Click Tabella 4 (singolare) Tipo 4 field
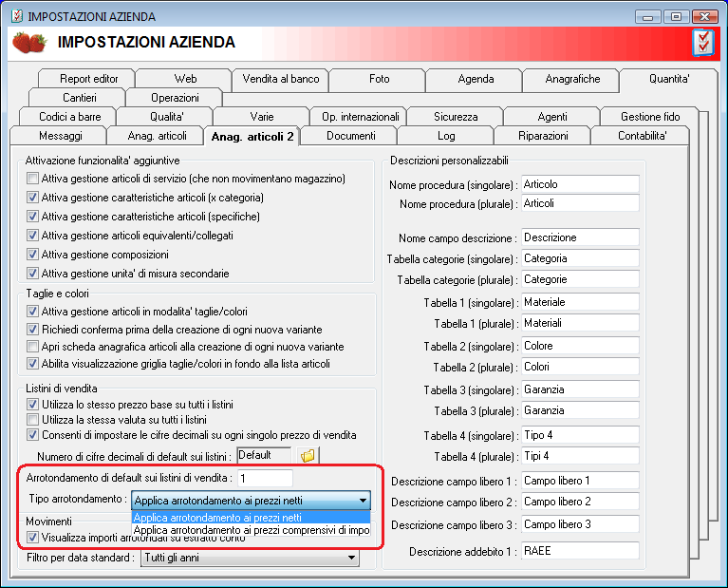This screenshot has height=588, width=728. [x=580, y=435]
